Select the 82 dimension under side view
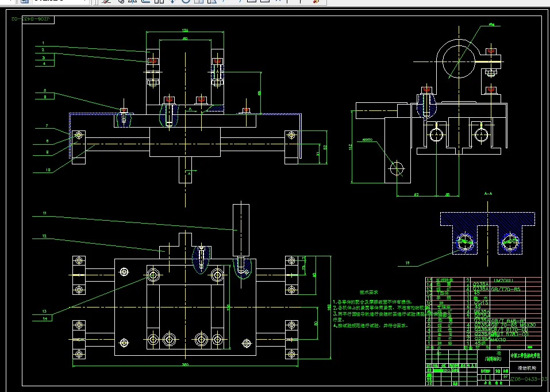The image size is (550, 392). [416, 194]
